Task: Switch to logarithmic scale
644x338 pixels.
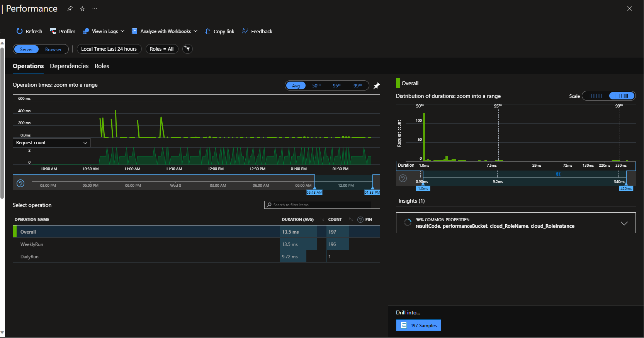Action: [x=622, y=96]
